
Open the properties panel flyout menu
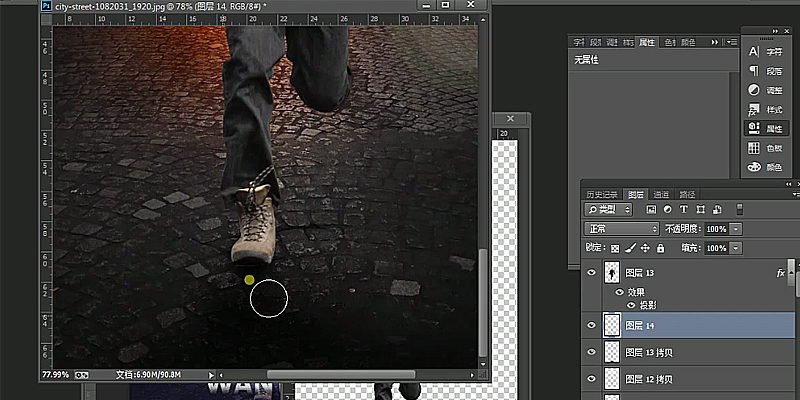click(x=732, y=42)
